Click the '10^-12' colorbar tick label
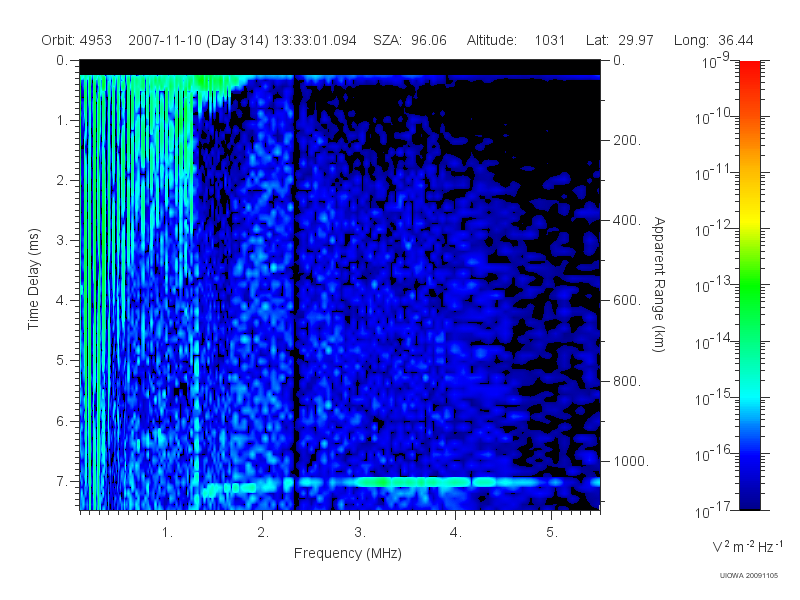The image size is (800, 600). (714, 229)
